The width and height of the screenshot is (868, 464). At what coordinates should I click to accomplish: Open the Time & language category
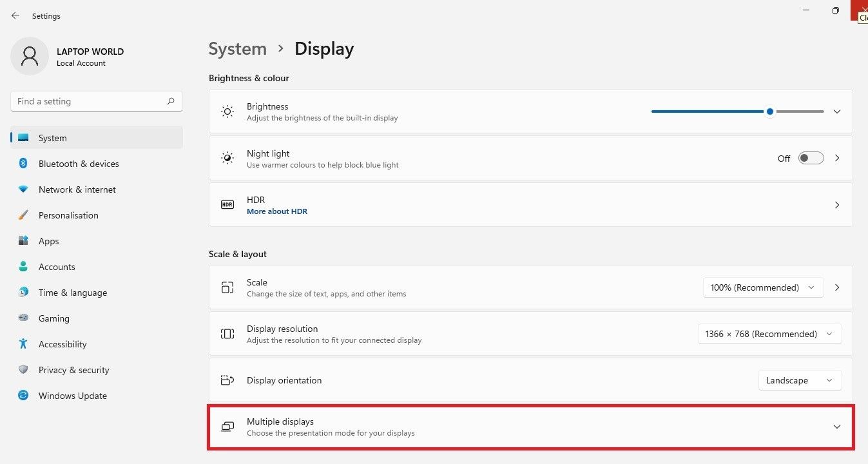[x=72, y=293]
